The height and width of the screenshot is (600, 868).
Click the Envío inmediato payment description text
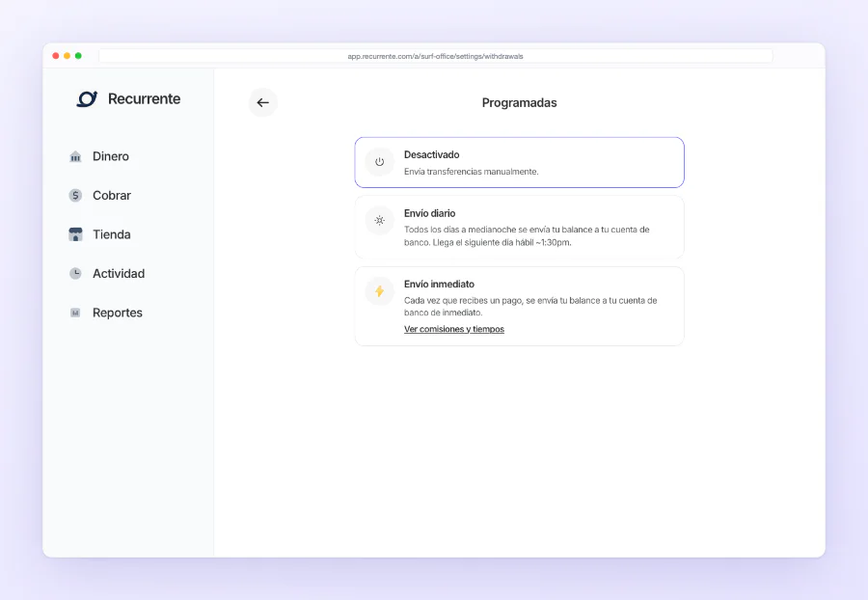(530, 307)
